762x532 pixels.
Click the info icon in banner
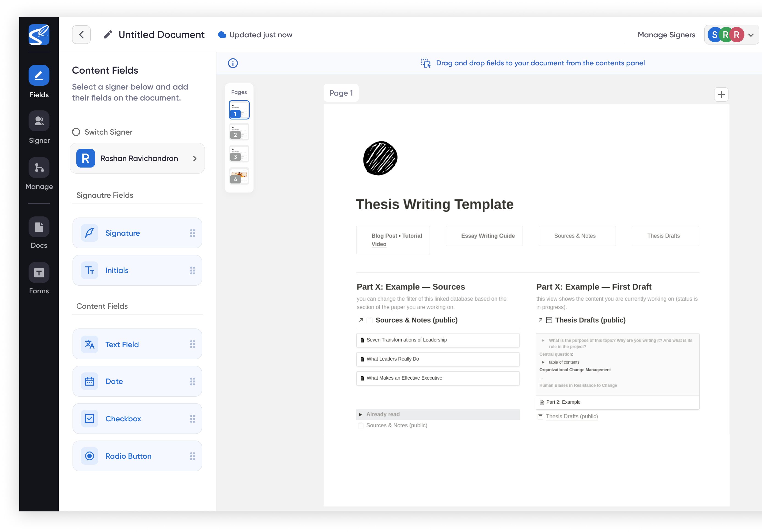click(x=233, y=63)
